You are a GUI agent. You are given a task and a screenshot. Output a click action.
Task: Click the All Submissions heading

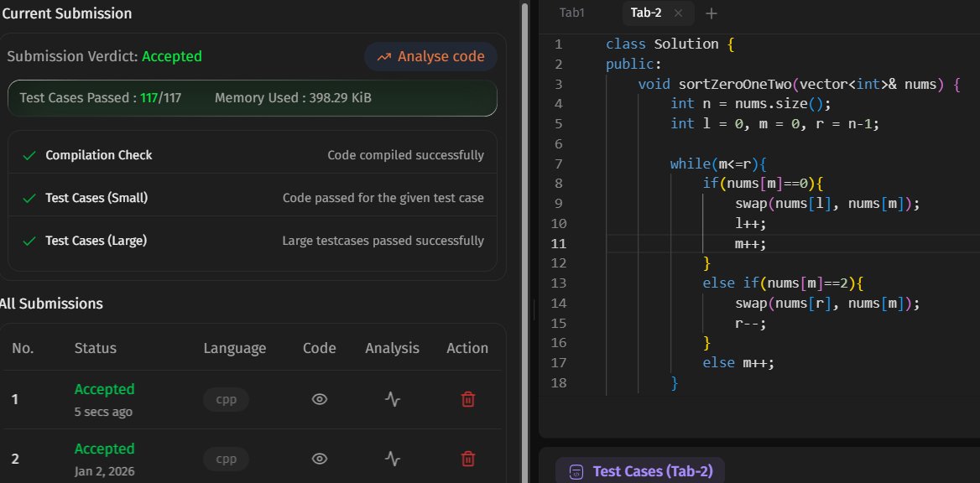pos(50,304)
